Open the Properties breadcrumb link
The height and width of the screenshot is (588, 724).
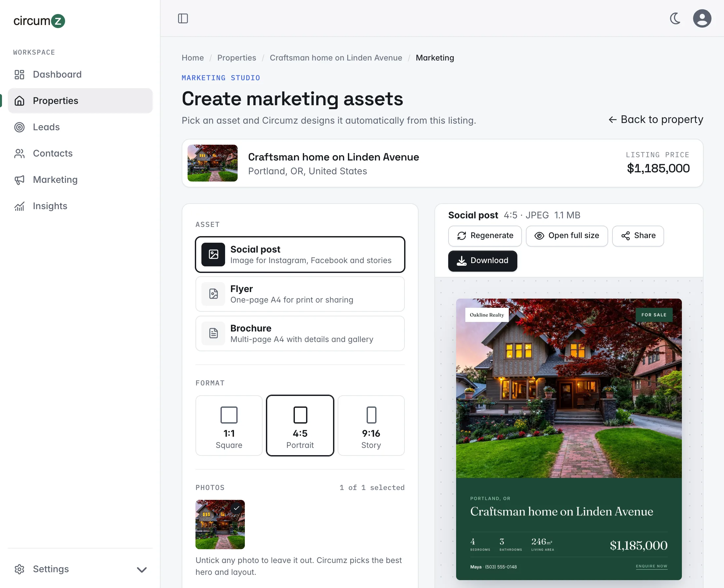pyautogui.click(x=237, y=58)
